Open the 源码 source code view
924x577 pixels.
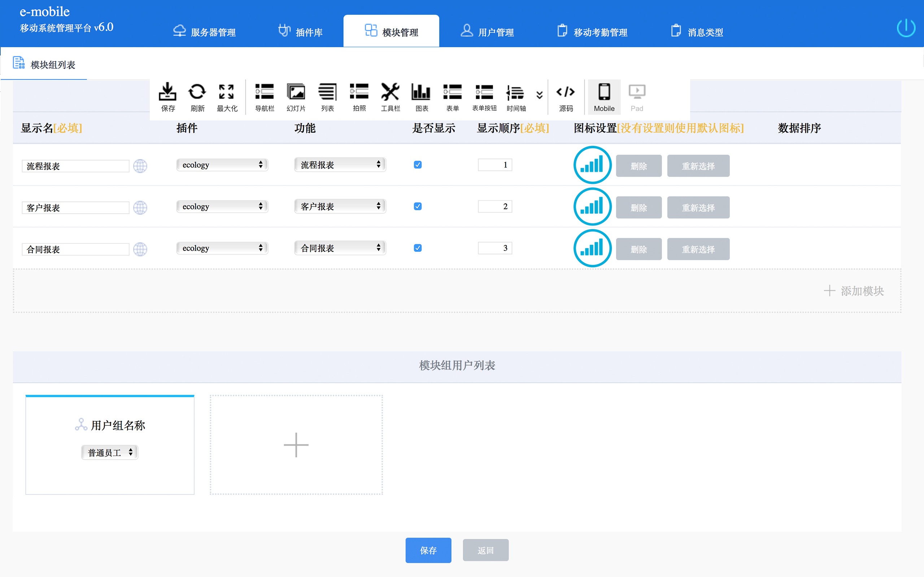click(566, 97)
